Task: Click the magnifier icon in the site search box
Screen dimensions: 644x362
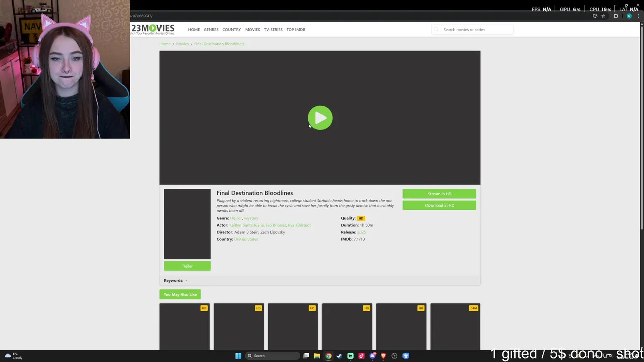Action: click(437, 29)
